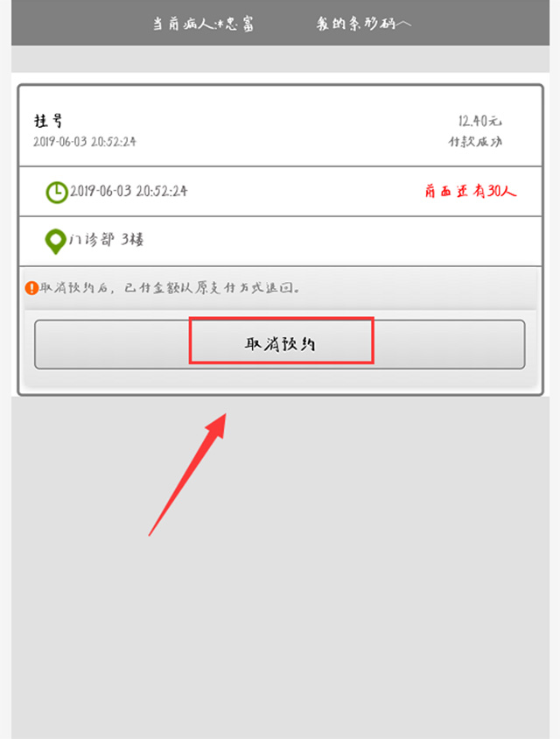Click the appointment time beside the clock
Screen dimensions: 560x739
point(129,191)
